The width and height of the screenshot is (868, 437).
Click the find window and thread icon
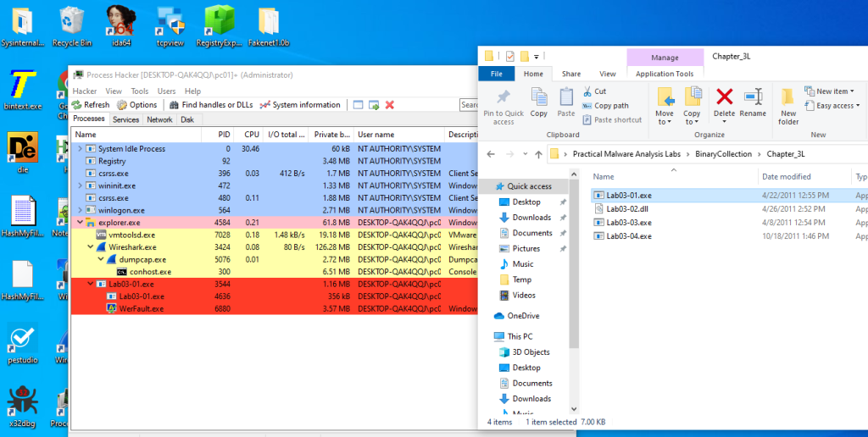click(x=374, y=104)
